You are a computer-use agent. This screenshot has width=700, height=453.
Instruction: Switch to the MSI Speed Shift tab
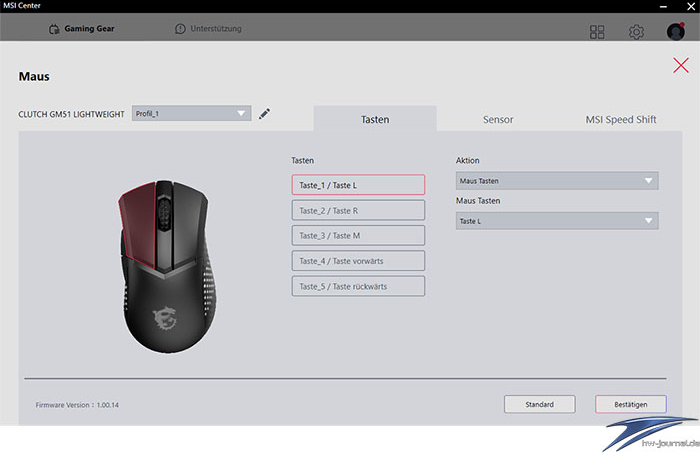coord(621,119)
